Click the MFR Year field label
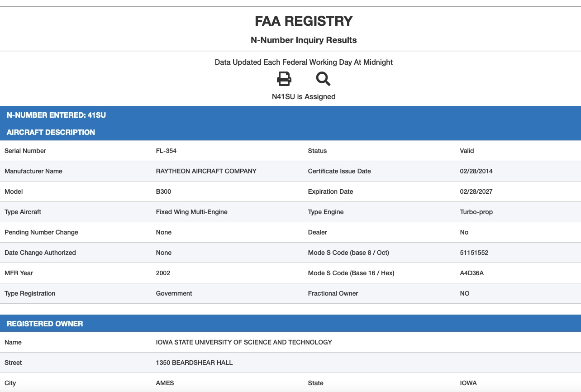 tap(19, 273)
